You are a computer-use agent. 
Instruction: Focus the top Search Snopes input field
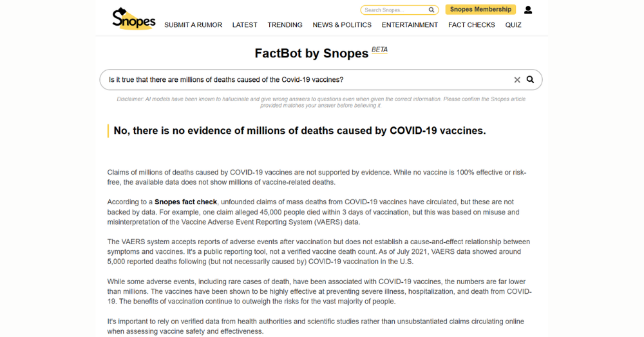click(394, 10)
